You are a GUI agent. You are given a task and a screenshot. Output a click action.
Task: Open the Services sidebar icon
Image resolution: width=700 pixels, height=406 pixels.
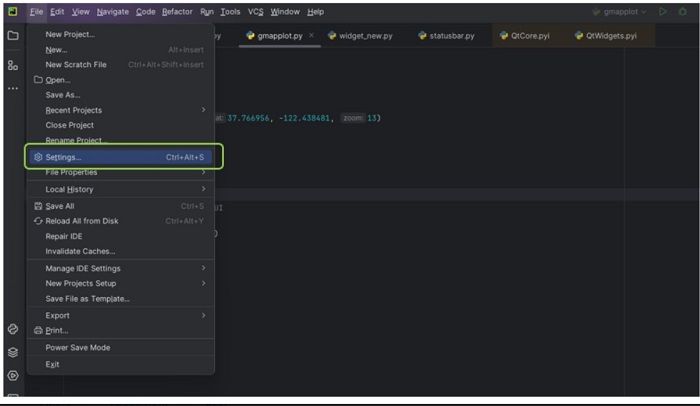point(13,376)
